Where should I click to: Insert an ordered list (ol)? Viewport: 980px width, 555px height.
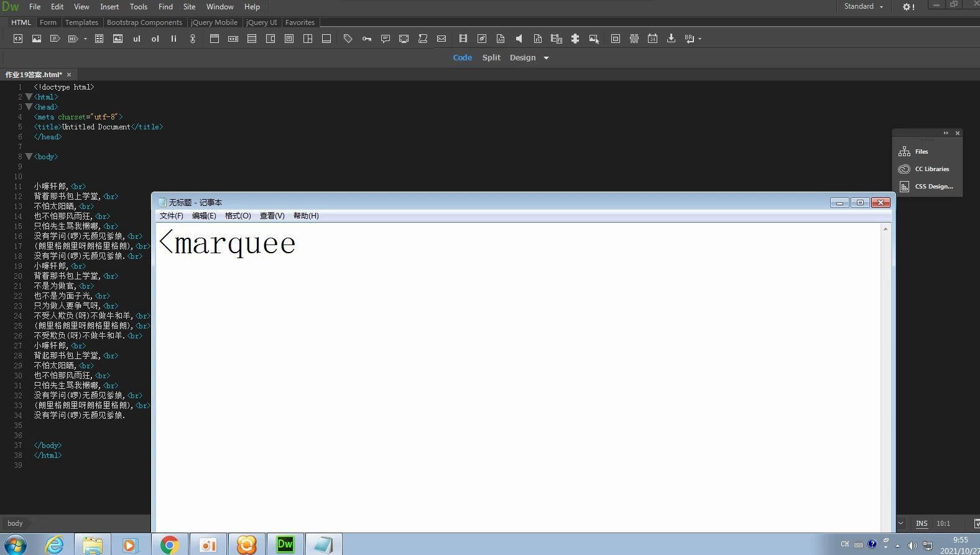coord(155,39)
